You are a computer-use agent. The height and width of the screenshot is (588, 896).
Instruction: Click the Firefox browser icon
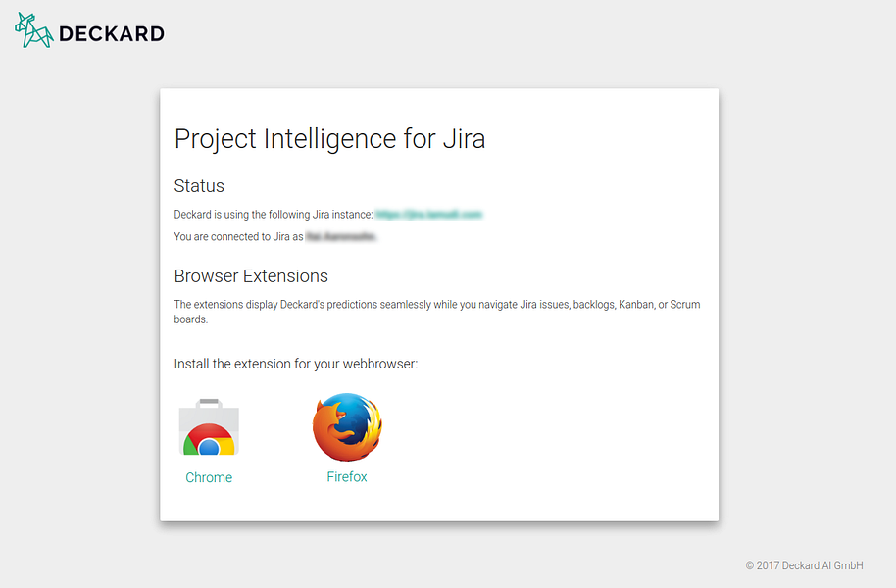pos(347,426)
